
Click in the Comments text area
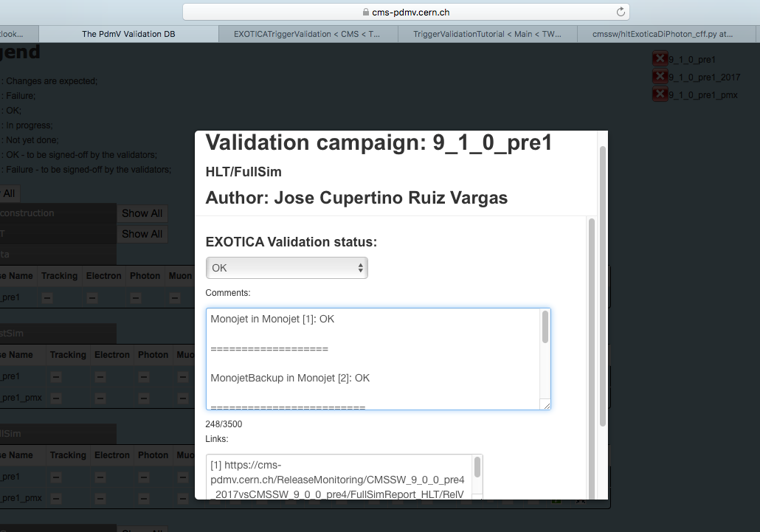point(378,359)
